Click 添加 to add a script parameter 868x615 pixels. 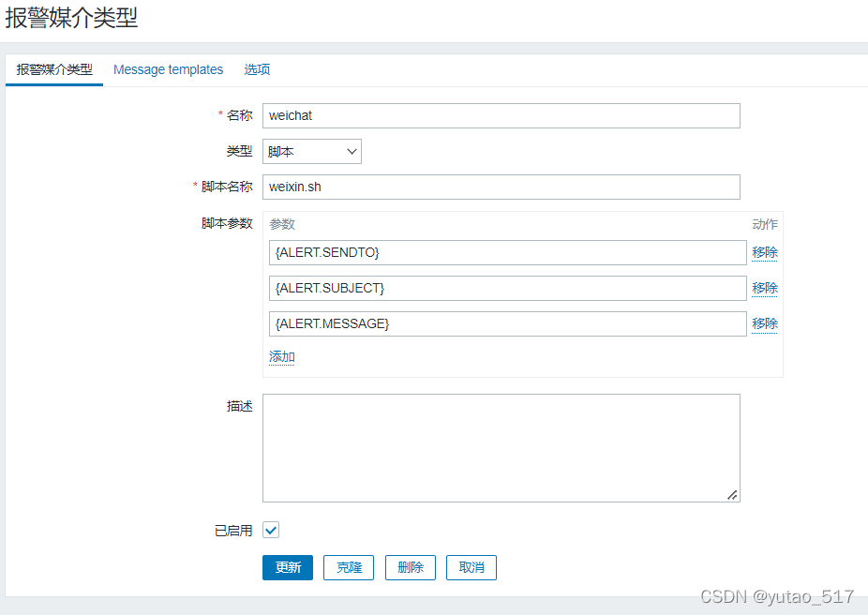282,356
